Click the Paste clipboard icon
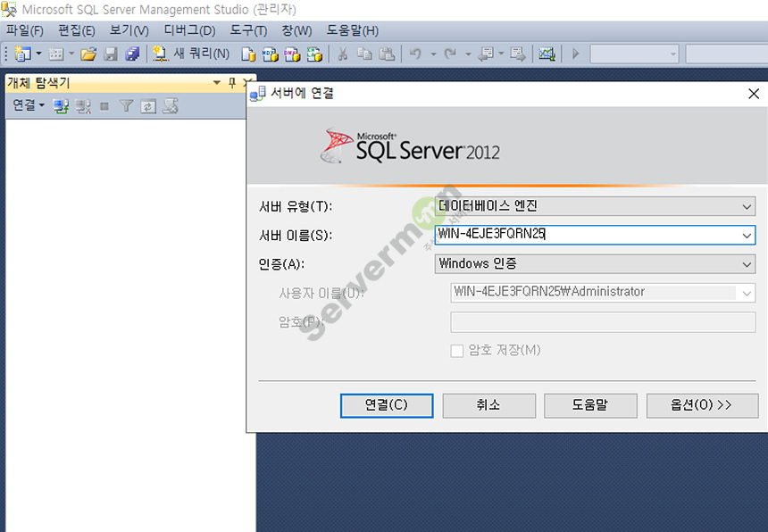 click(x=387, y=54)
